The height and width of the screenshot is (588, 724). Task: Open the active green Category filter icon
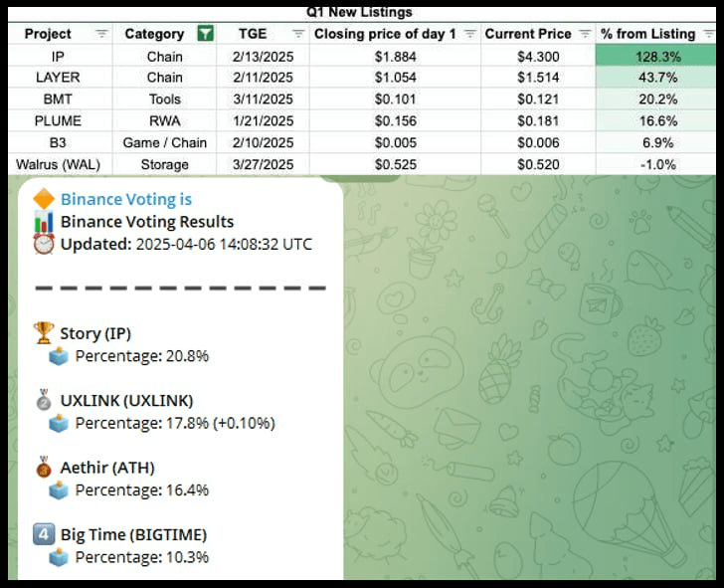pyautogui.click(x=206, y=34)
